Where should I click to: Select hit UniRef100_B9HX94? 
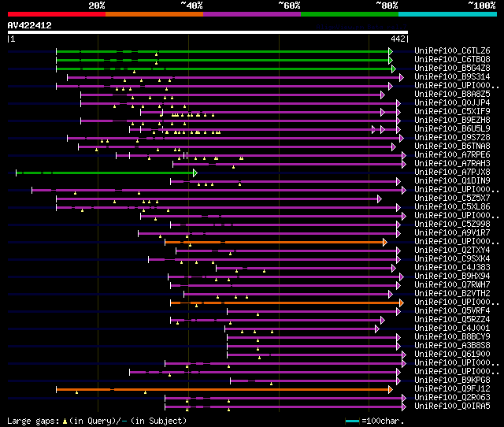452,277
